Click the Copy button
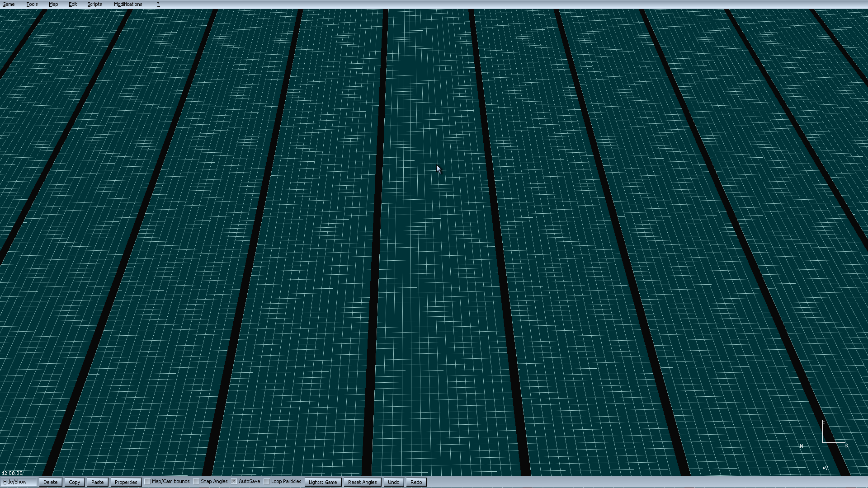Screen dimensions: 868x488 [x=75, y=482]
